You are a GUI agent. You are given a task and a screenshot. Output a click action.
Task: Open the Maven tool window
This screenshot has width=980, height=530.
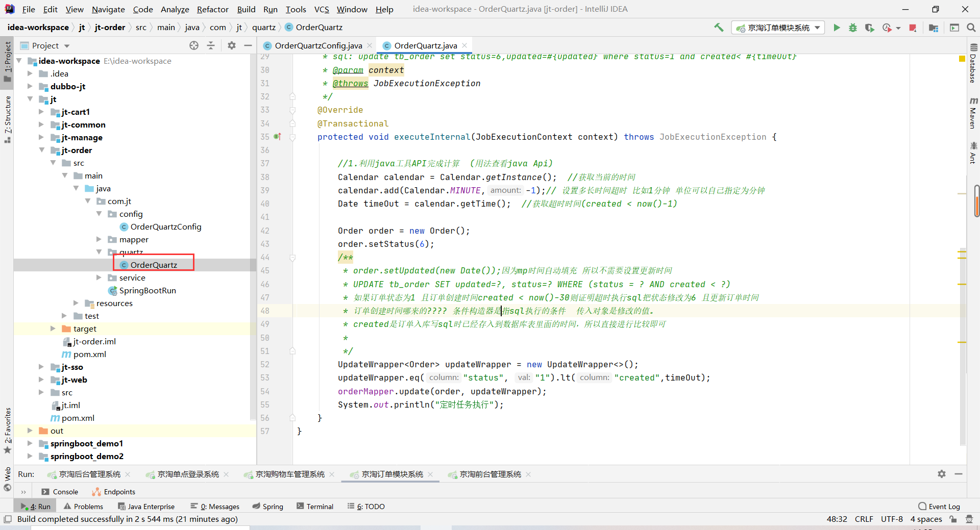973,113
